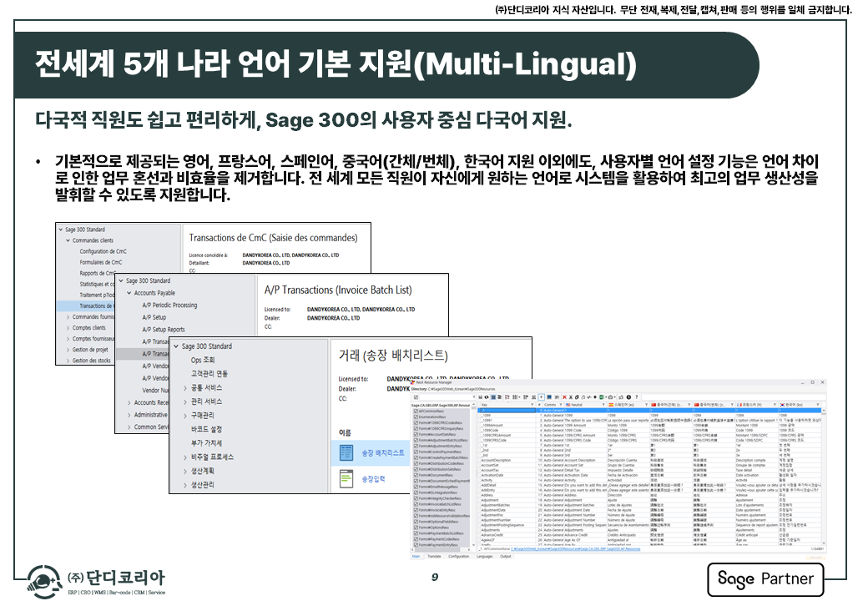Viewport: 868px width, 601px height.
Task: Click the resource list vertical scrollbar
Action: pos(474,476)
